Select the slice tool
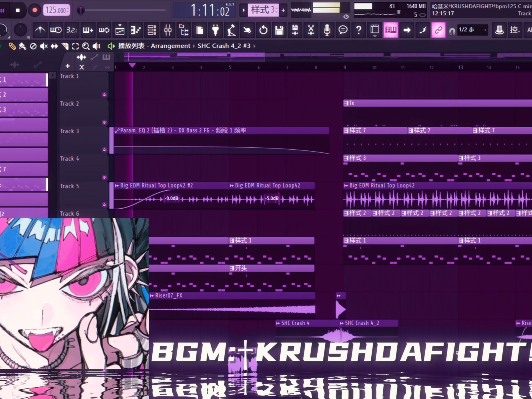This screenshot has height=399, width=532. [x=65, y=46]
